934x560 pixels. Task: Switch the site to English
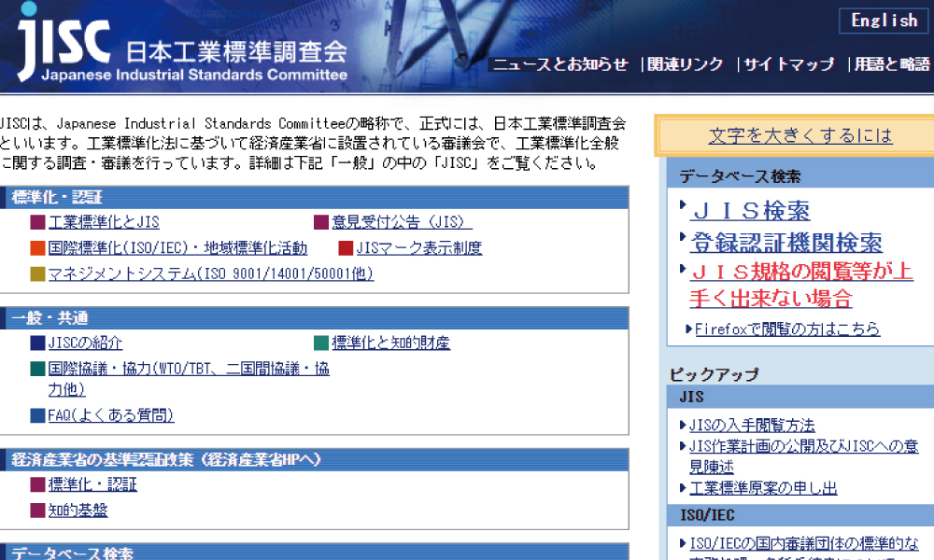(884, 21)
